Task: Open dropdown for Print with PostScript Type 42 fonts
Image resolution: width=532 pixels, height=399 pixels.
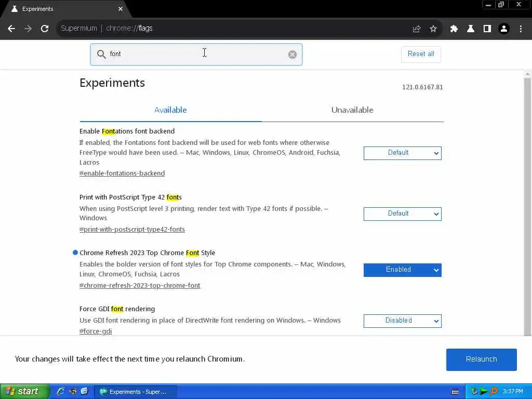Action: click(403, 214)
